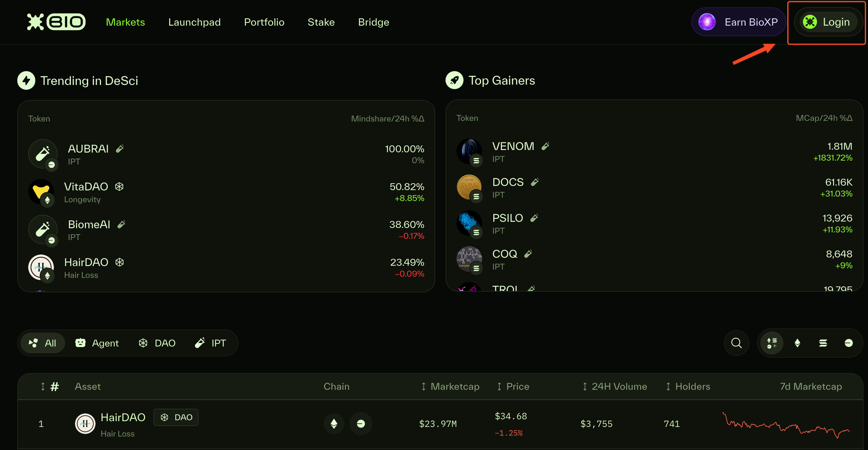Image resolution: width=868 pixels, height=450 pixels.
Task: Select the all-chains filter icon
Action: [772, 343]
